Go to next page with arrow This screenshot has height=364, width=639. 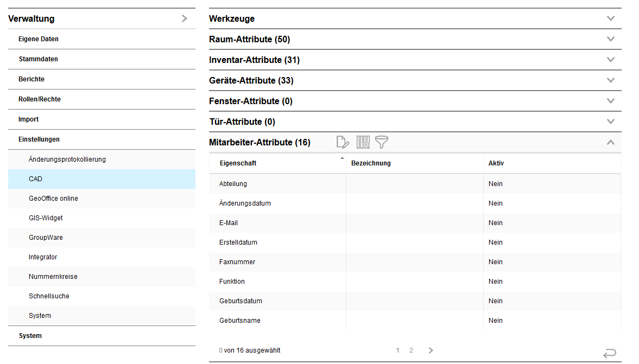tap(431, 350)
